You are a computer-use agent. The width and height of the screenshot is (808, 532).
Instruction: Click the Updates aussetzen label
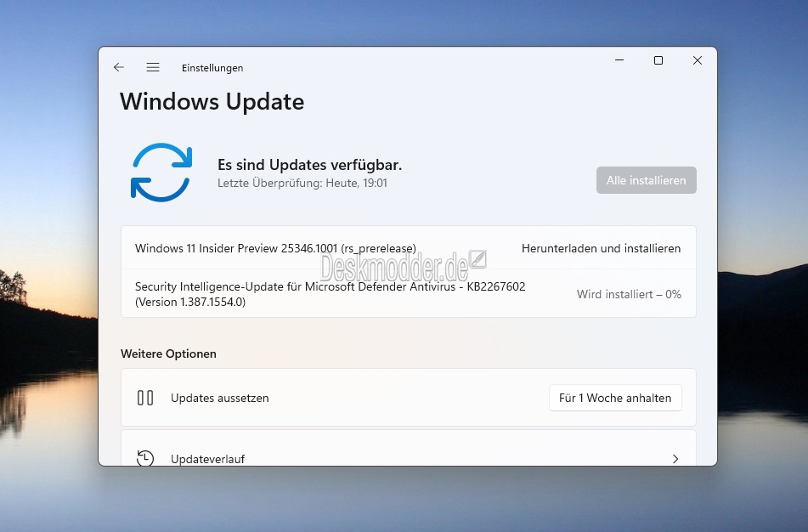(220, 398)
